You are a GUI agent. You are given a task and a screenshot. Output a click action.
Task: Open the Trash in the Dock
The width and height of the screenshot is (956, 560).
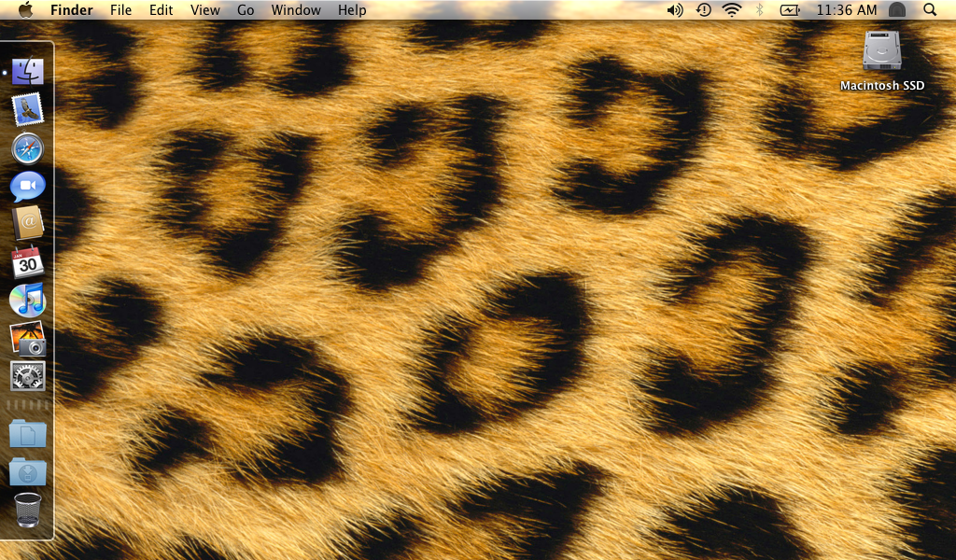click(x=27, y=510)
